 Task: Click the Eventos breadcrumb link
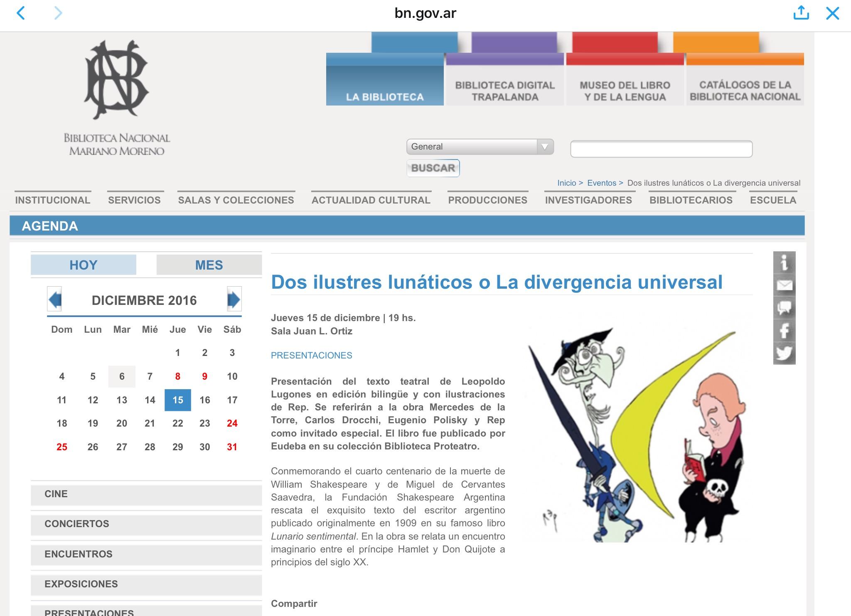602,183
